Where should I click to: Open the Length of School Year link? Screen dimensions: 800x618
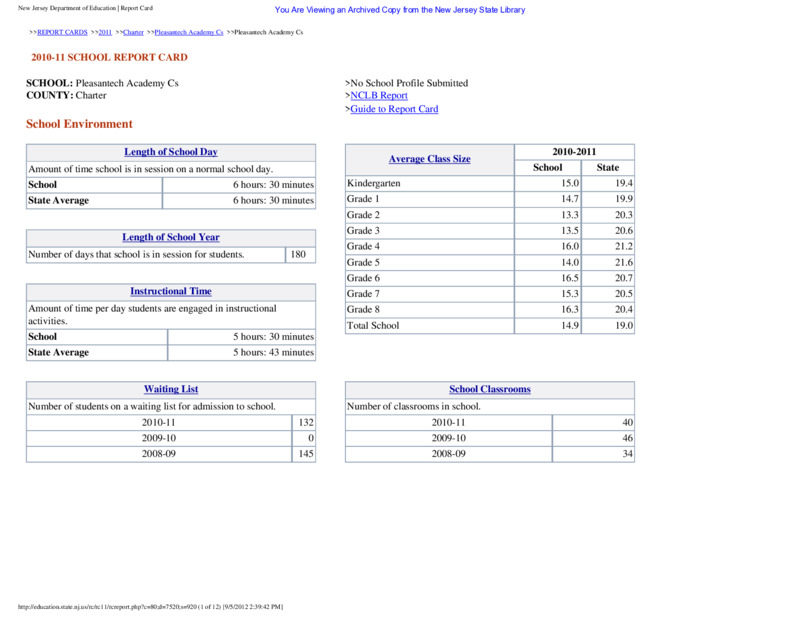point(171,237)
